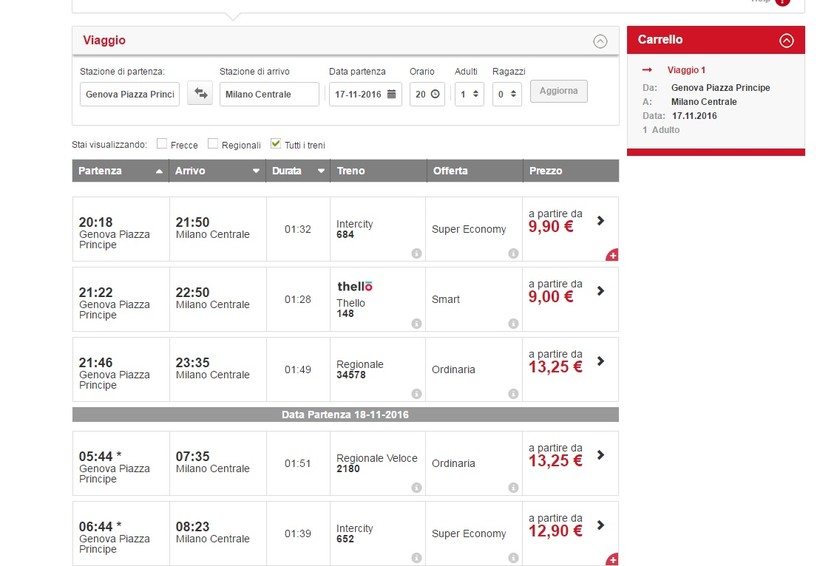Open details arrow for 21:22 Thello train
Screen dimensions: 820x566
pos(600,291)
